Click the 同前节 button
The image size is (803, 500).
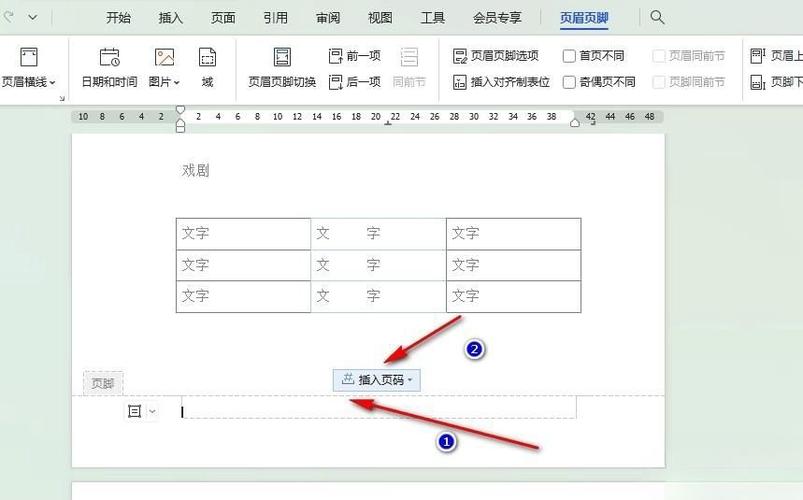pyautogui.click(x=409, y=68)
